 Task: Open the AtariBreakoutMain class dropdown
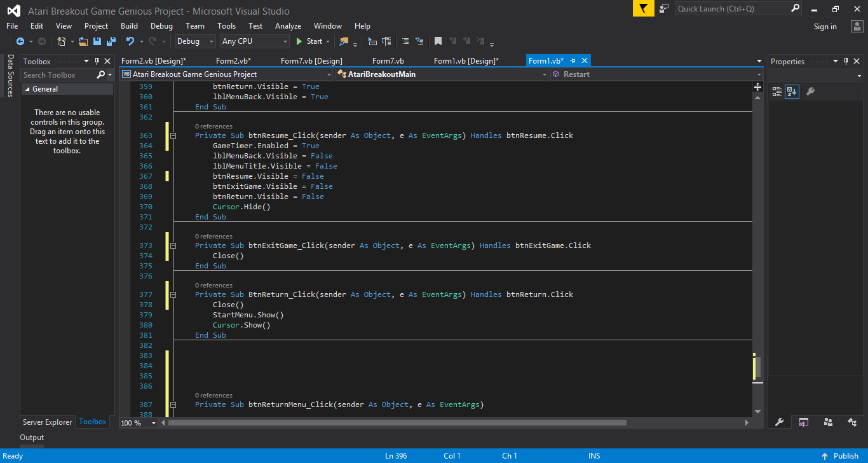tap(442, 74)
